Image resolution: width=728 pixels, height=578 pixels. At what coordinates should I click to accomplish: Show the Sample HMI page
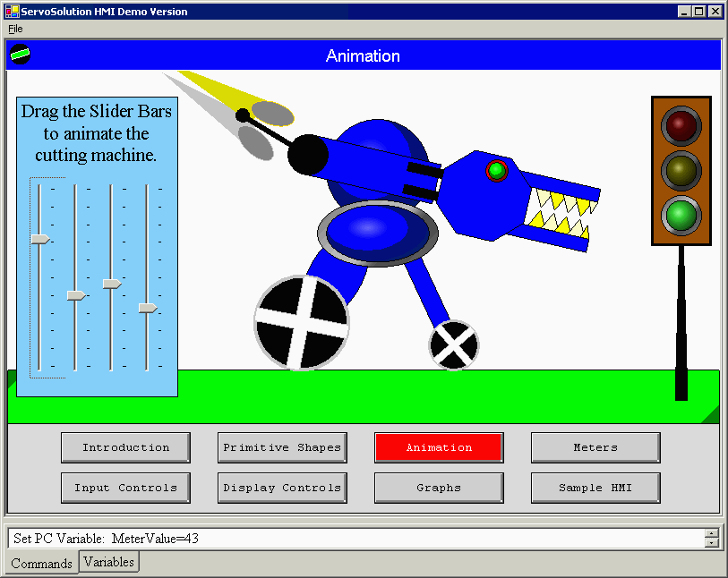point(595,488)
